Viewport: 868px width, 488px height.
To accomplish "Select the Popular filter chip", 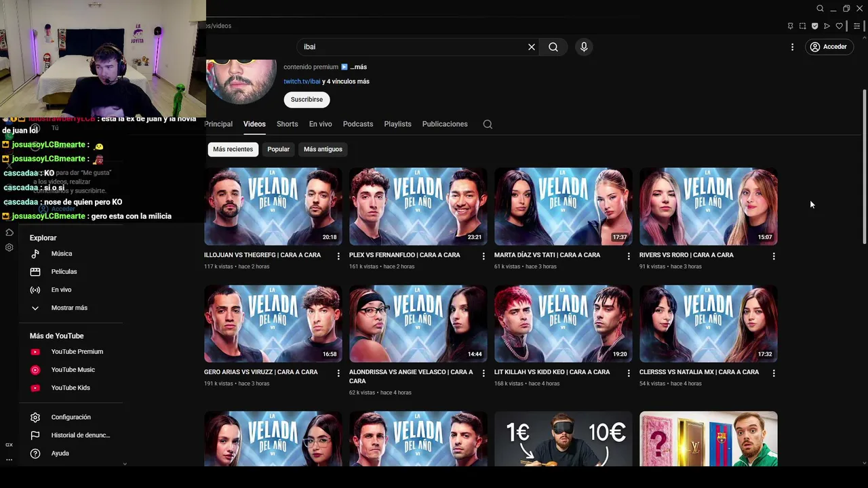I will pyautogui.click(x=278, y=149).
